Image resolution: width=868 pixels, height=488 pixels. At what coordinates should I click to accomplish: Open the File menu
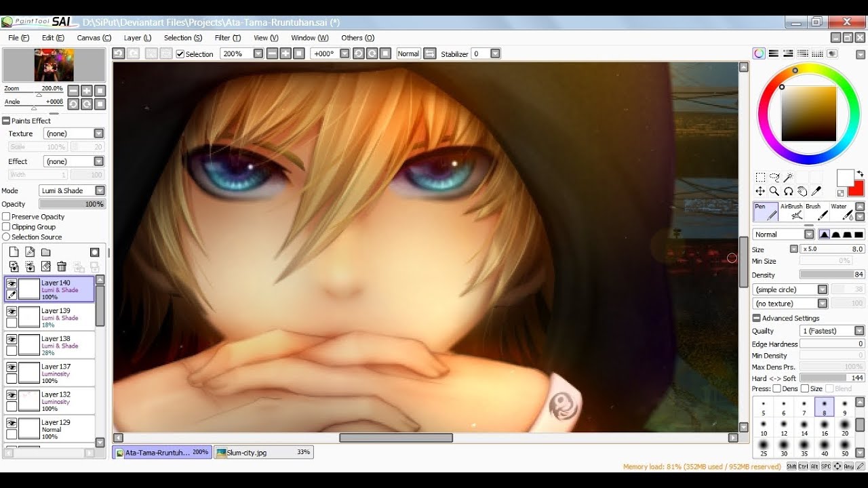click(x=18, y=38)
